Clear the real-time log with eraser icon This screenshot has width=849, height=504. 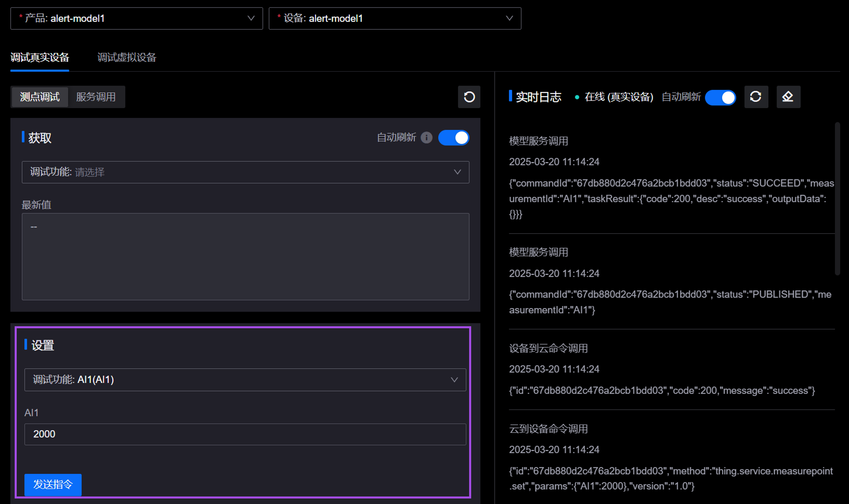788,97
